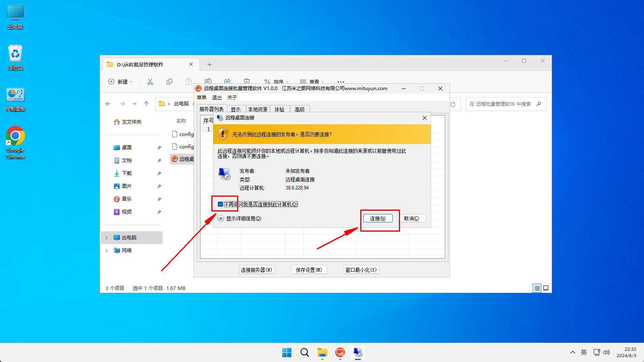Click the 英 input method indicator
The height and width of the screenshot is (362, 644).
[584, 352]
